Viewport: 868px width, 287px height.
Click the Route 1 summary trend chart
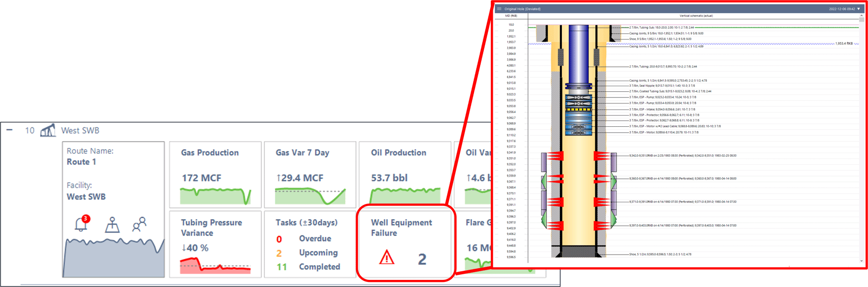coord(113,257)
